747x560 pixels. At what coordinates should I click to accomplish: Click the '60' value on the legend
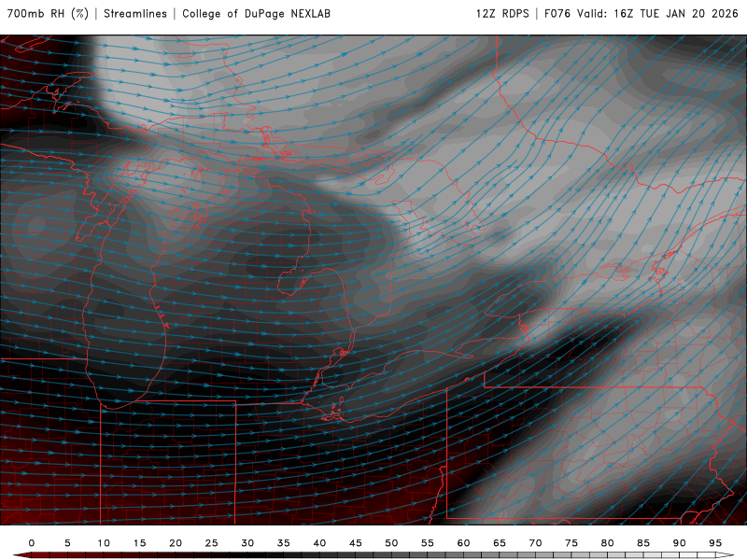click(463, 543)
